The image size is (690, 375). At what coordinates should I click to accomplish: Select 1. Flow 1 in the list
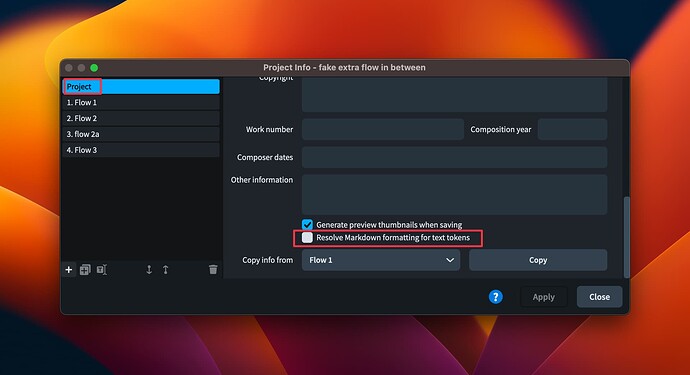pyautogui.click(x=141, y=103)
